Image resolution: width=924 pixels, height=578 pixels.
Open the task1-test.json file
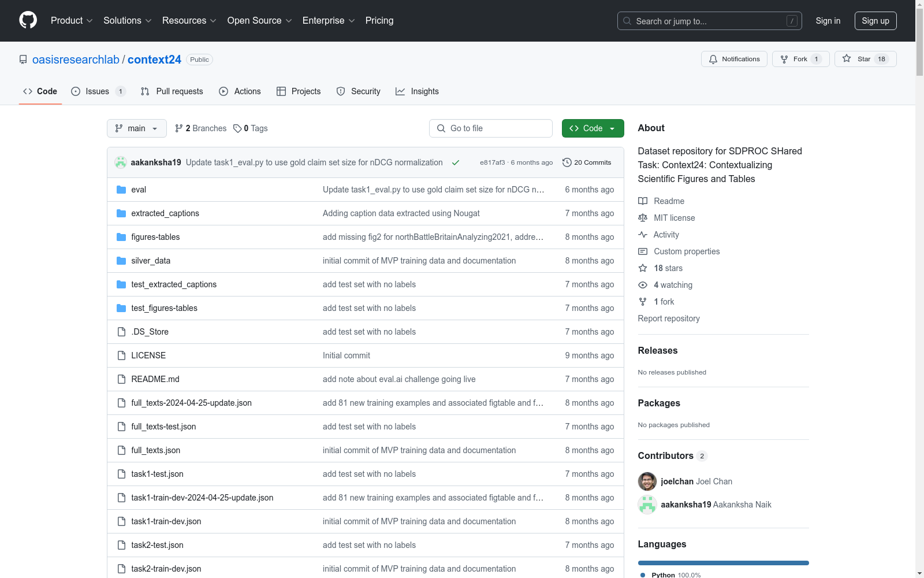click(x=157, y=474)
